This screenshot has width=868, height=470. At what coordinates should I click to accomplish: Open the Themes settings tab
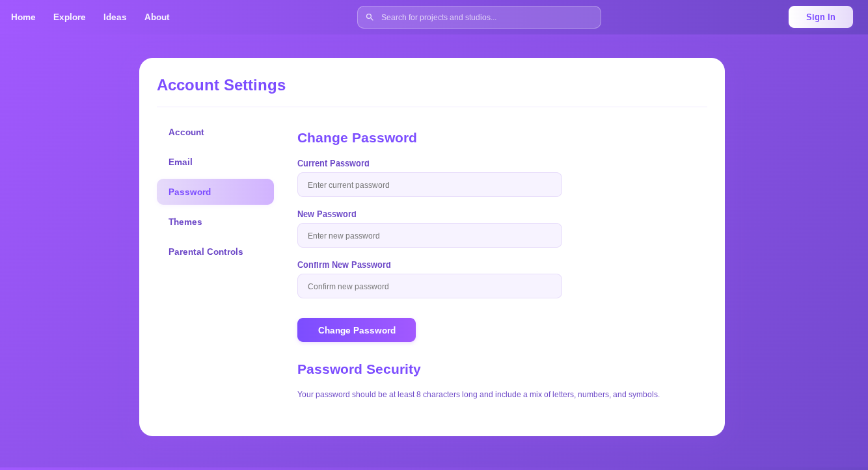click(x=185, y=222)
